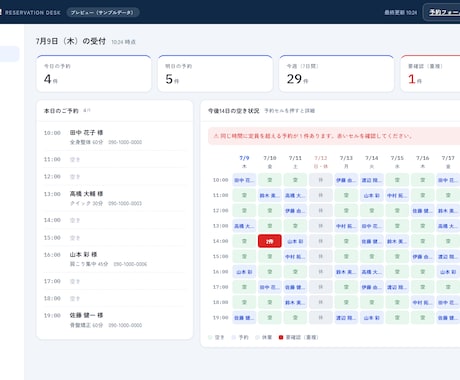The width and height of the screenshot is (460, 380).
Task: Select the 7/12 holiday column header
Action: pos(321,162)
